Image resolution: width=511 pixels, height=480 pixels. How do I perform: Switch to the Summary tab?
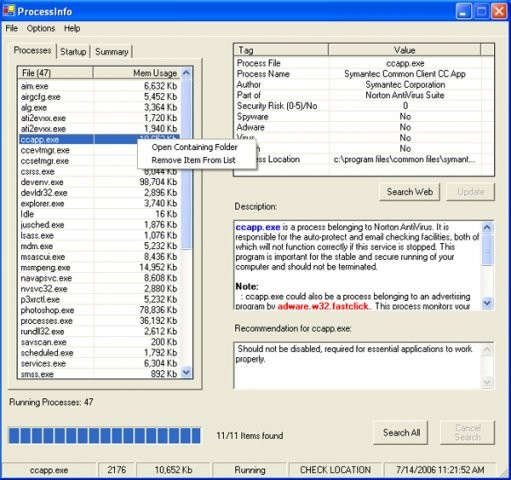tap(112, 52)
